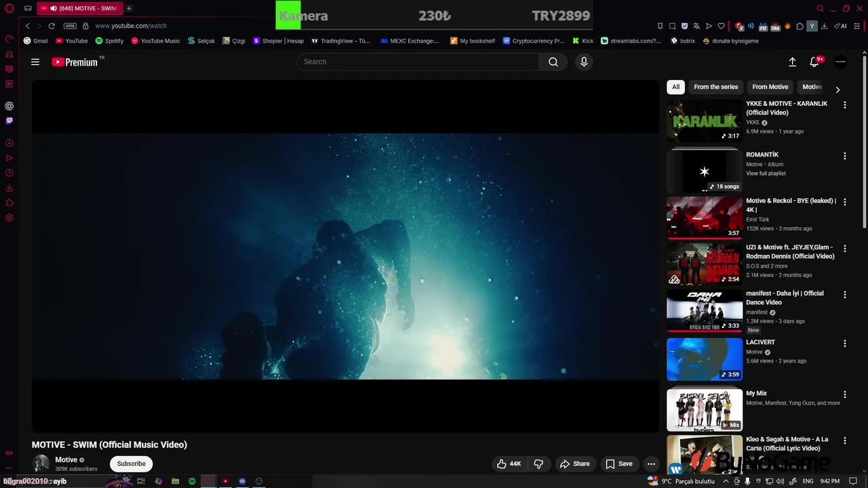Open Spotify from Windows taskbar
The height and width of the screenshot is (488, 868).
(x=192, y=481)
